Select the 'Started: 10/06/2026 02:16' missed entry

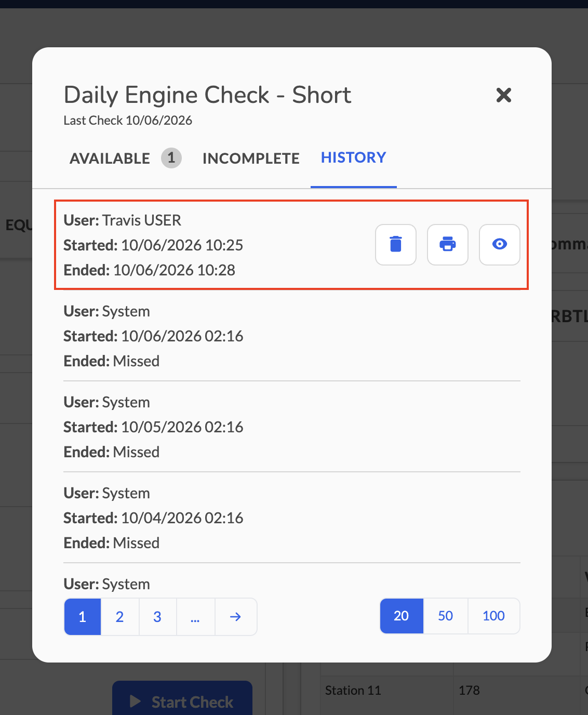(x=153, y=336)
